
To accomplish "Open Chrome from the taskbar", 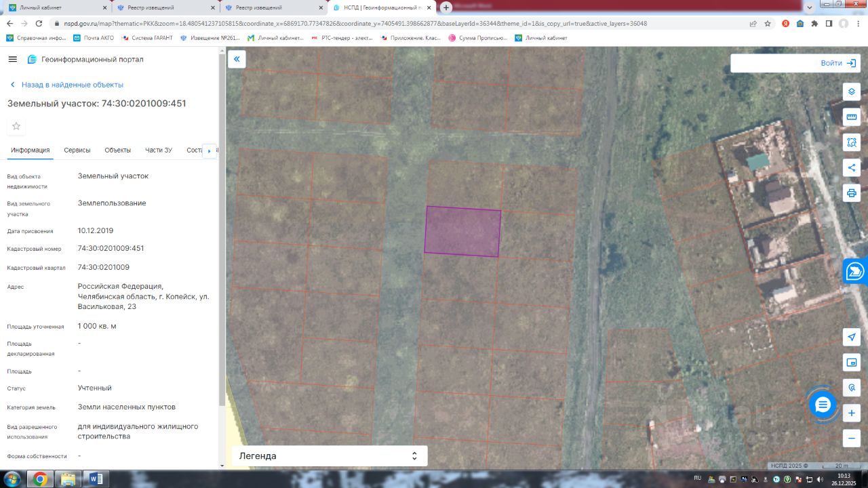I will tap(40, 479).
